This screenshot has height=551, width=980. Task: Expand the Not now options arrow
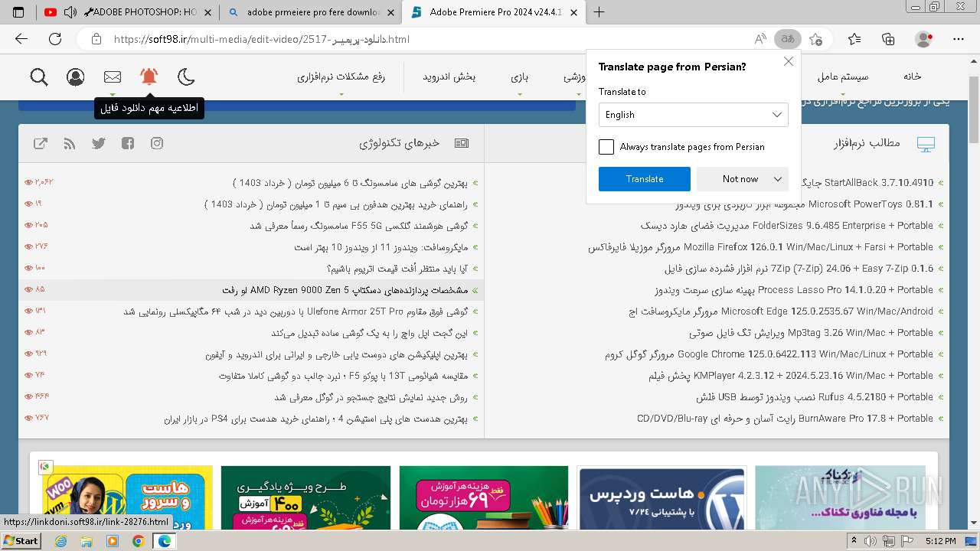click(778, 179)
